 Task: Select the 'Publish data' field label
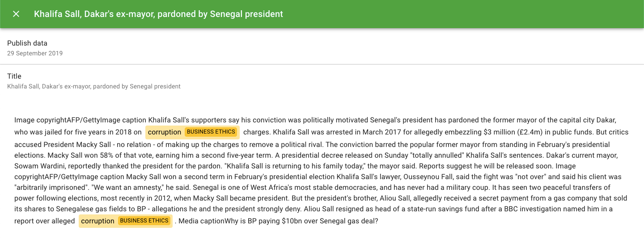click(x=27, y=43)
